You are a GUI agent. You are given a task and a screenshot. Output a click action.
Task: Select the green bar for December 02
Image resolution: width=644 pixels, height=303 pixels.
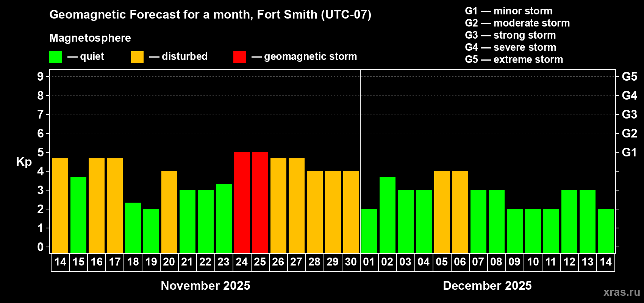pyautogui.click(x=388, y=215)
